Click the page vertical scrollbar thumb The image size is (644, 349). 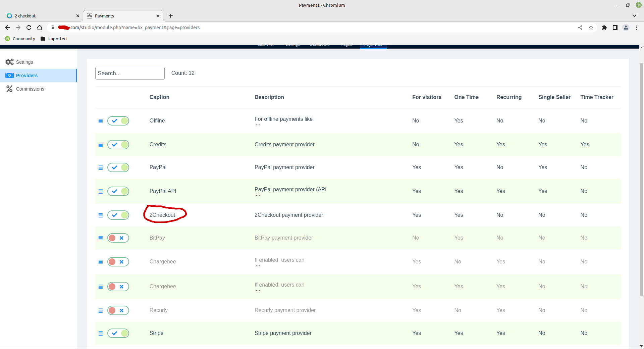click(641, 178)
